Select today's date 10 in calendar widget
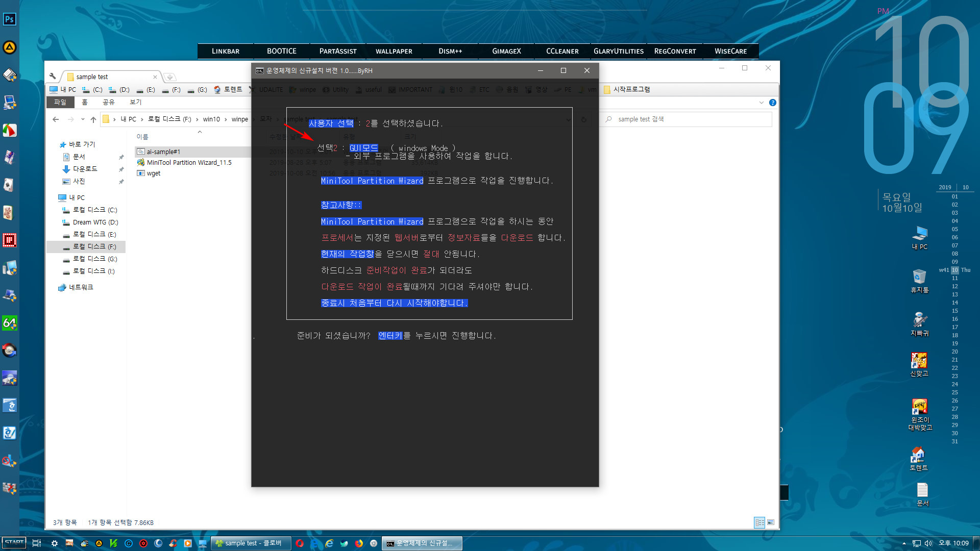This screenshot has width=980, height=551. pyautogui.click(x=954, y=270)
